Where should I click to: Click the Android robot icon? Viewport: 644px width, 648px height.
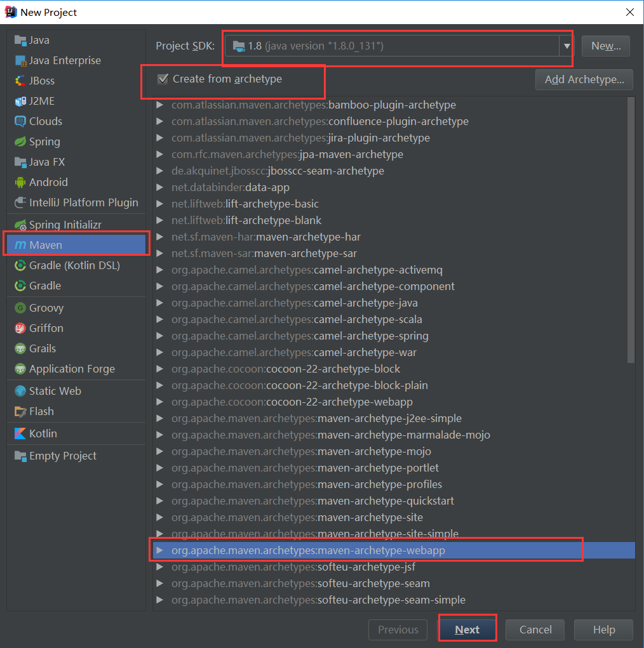tap(20, 182)
